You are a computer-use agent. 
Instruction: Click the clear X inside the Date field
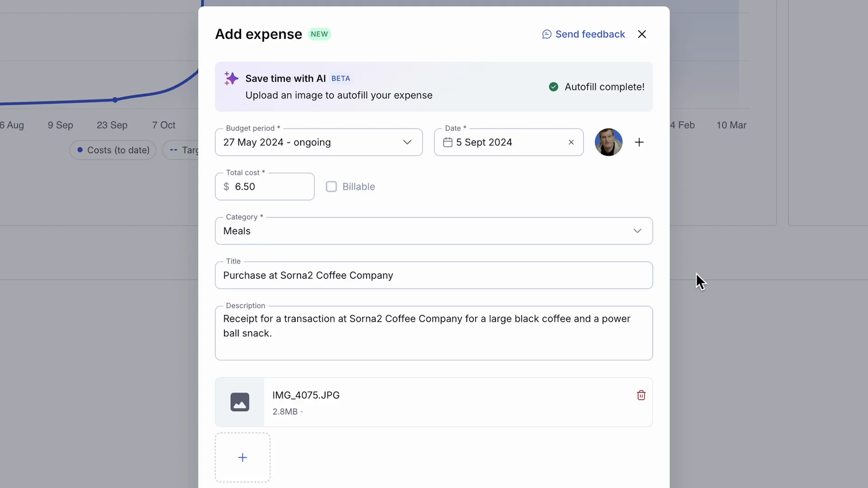point(571,142)
